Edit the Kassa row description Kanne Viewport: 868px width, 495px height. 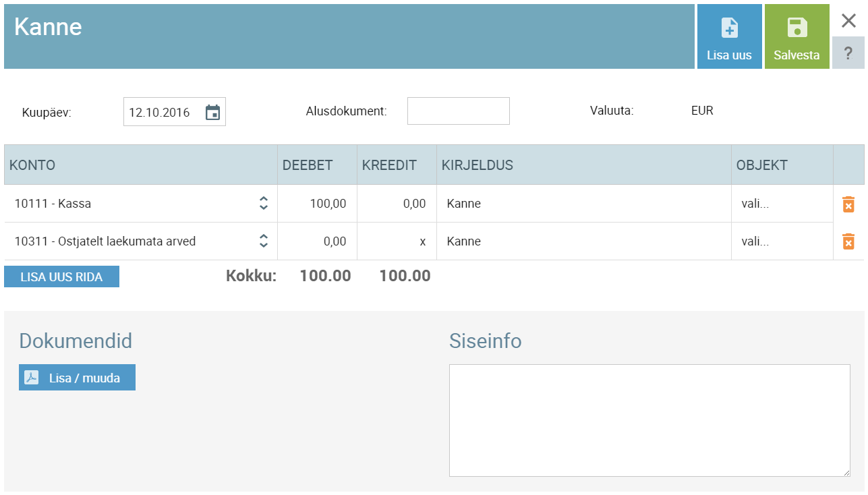[x=583, y=204]
